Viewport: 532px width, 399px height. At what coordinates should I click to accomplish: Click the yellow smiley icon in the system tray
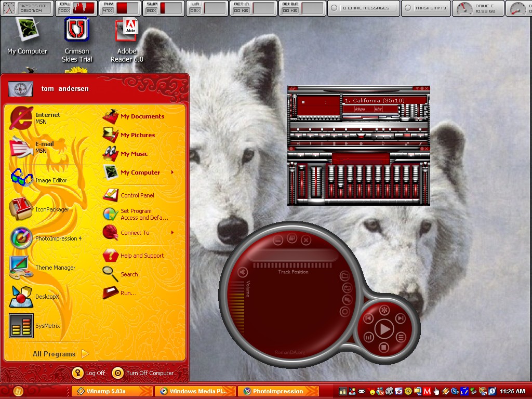coord(372,392)
